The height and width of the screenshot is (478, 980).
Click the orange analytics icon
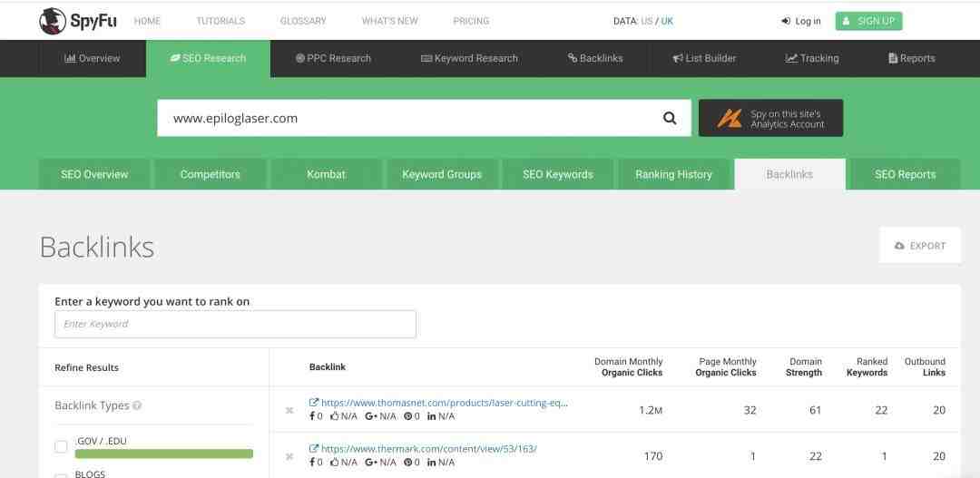(x=730, y=118)
